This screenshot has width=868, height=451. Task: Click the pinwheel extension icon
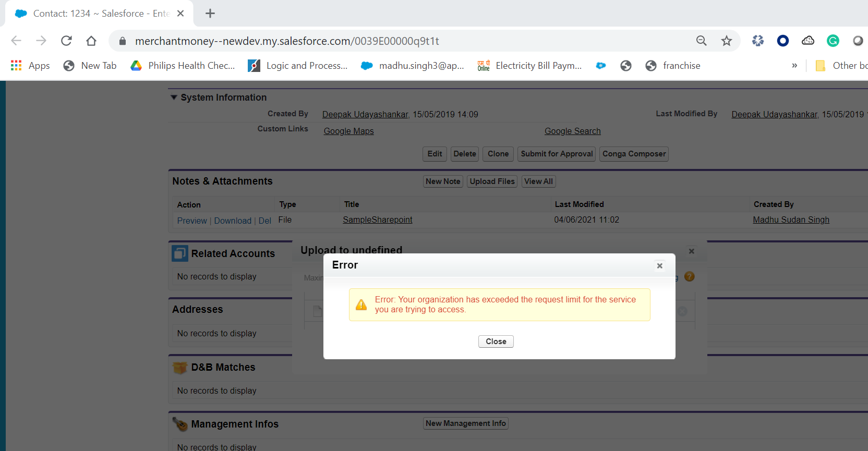click(758, 41)
